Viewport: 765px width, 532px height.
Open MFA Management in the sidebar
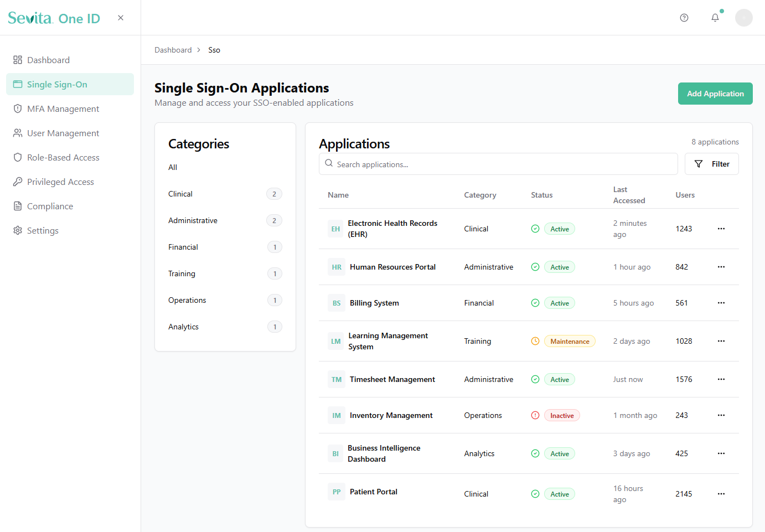pos(70,109)
